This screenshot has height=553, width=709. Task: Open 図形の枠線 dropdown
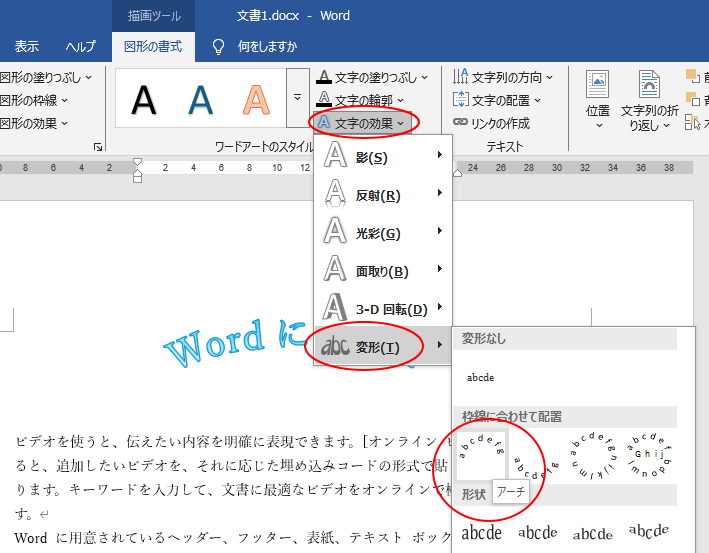34,100
